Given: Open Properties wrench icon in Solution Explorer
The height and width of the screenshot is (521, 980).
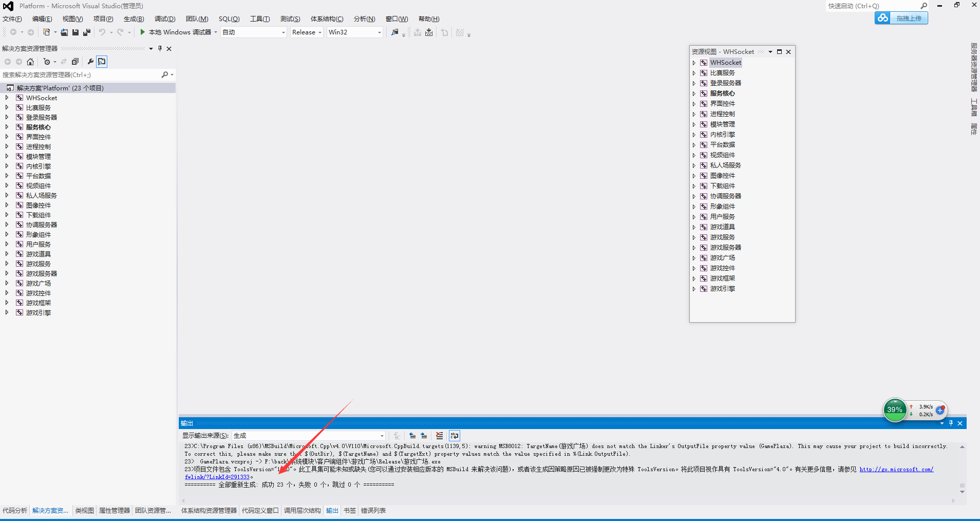Looking at the screenshot, I should tap(90, 62).
